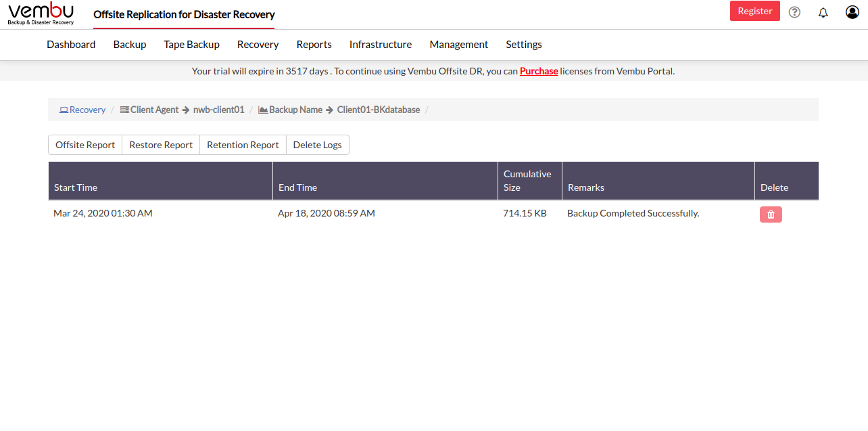Delete the Mar 24, 2020 backup entry

tap(771, 214)
